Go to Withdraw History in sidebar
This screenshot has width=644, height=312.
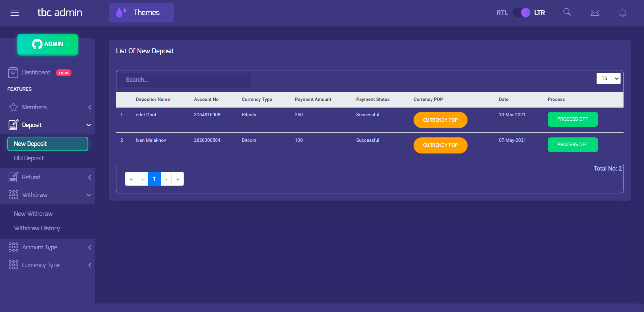(x=37, y=228)
